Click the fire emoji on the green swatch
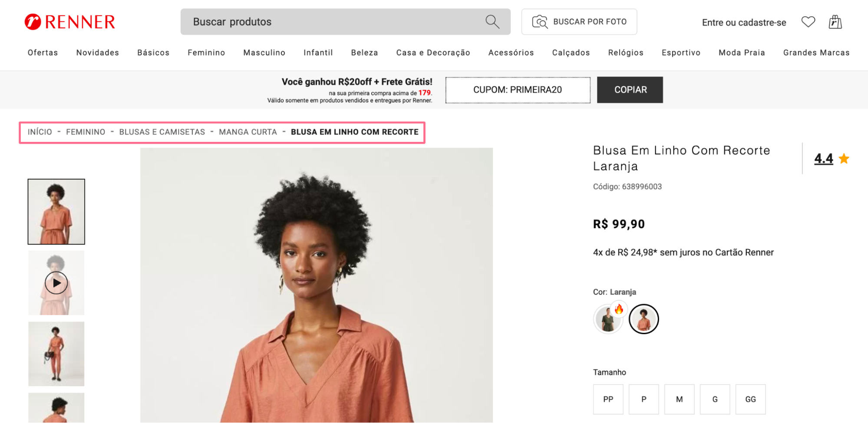 [x=619, y=309]
